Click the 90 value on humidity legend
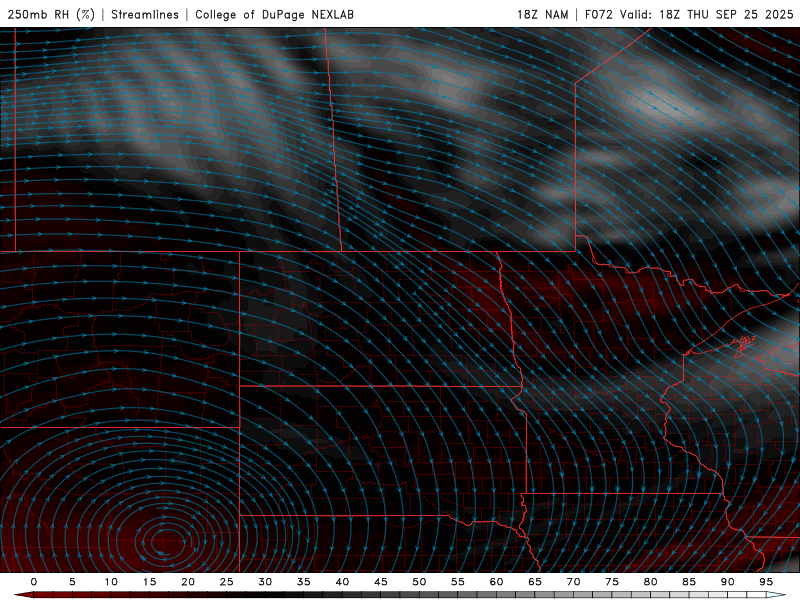The height and width of the screenshot is (600, 800). point(727,582)
